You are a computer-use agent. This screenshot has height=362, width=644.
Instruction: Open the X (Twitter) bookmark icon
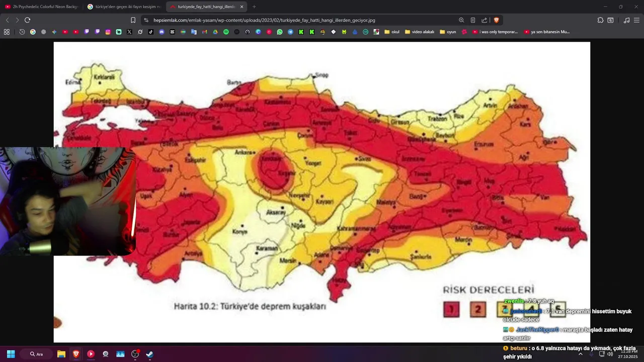(129, 32)
